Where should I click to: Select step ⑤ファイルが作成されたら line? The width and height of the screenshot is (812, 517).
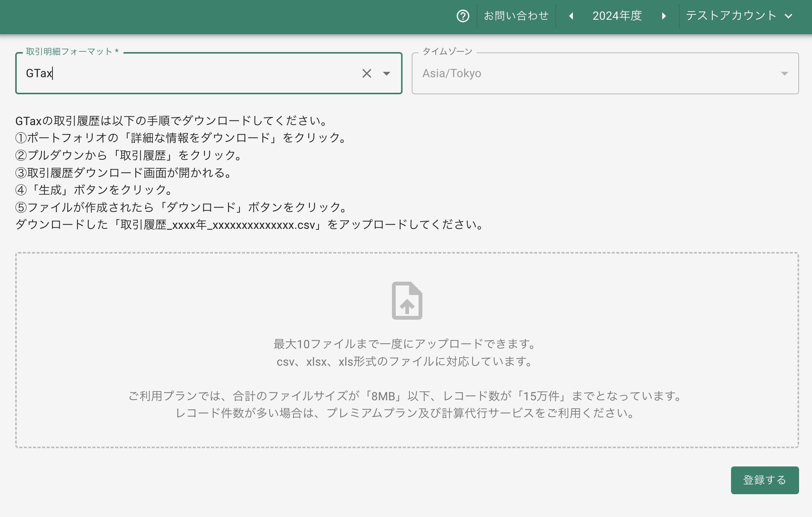(182, 207)
